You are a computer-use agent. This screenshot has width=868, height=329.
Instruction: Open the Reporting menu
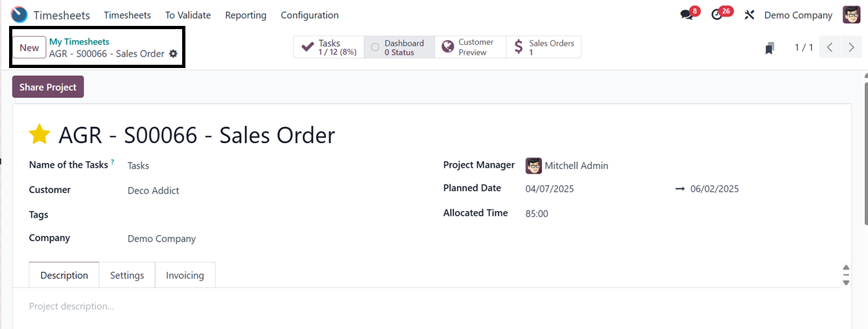pos(246,15)
